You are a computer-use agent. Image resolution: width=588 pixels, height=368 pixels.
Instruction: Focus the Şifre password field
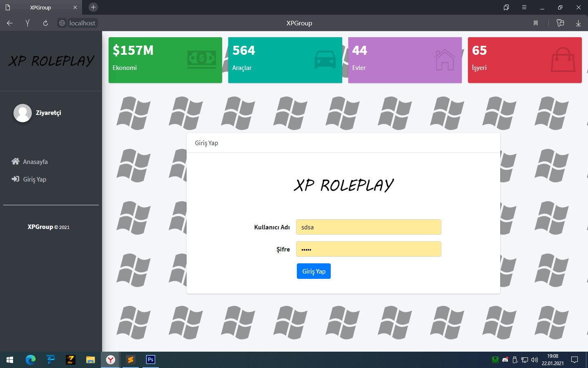pyautogui.click(x=369, y=249)
